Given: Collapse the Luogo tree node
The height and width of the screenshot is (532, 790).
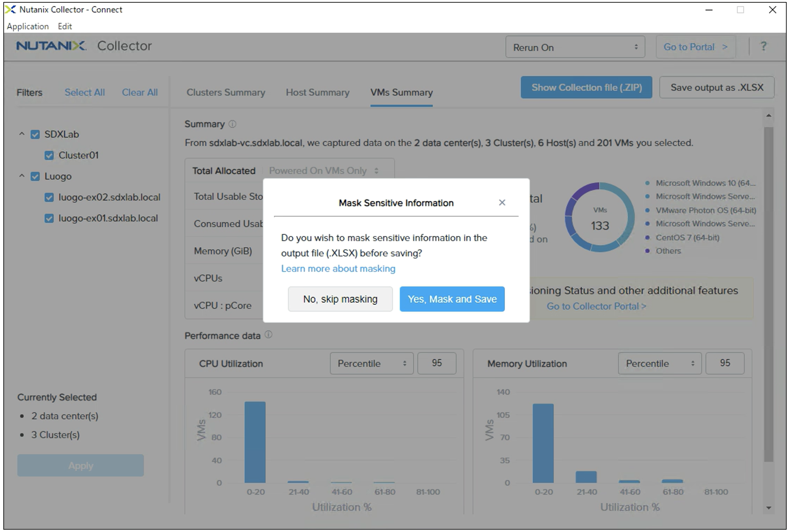Looking at the screenshot, I should [22, 176].
